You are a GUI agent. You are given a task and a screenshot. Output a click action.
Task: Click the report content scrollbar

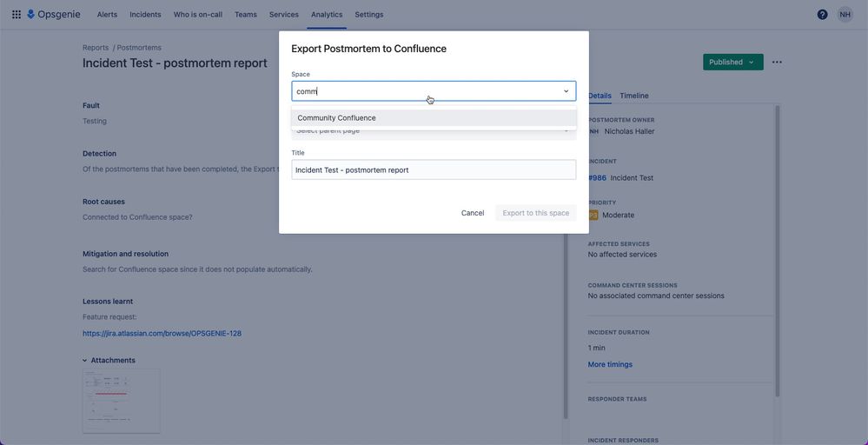click(565, 325)
